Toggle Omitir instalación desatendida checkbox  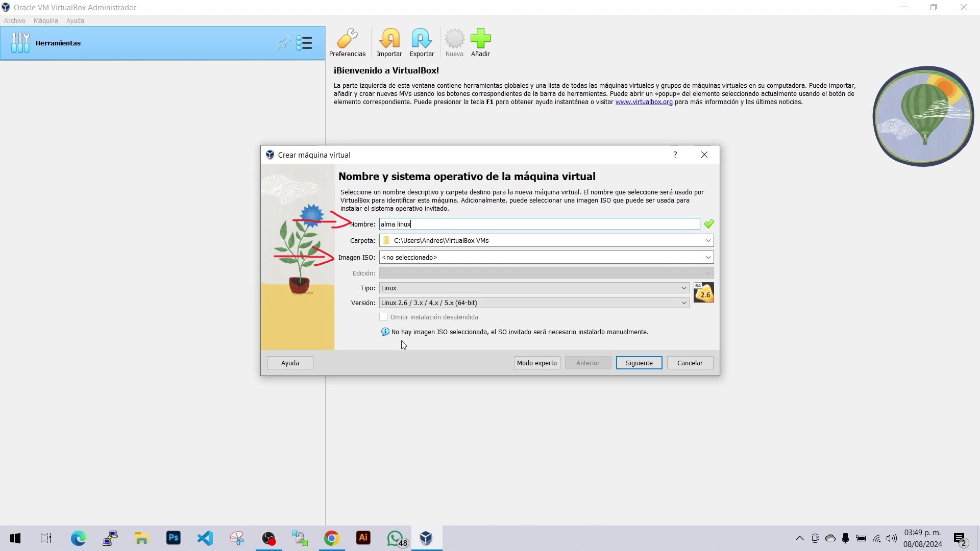tap(383, 317)
